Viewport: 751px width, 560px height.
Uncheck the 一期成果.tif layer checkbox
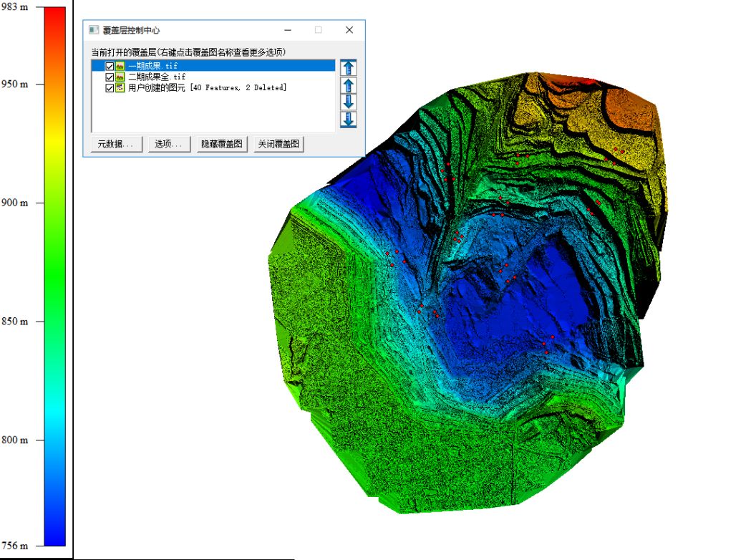point(110,66)
